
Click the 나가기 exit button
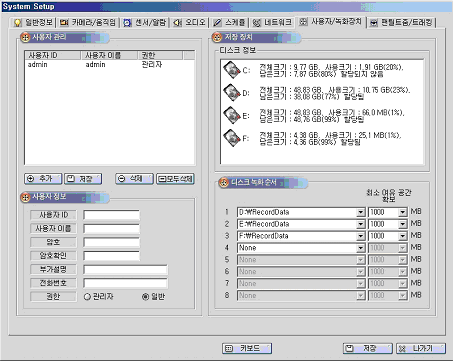pos(421,348)
